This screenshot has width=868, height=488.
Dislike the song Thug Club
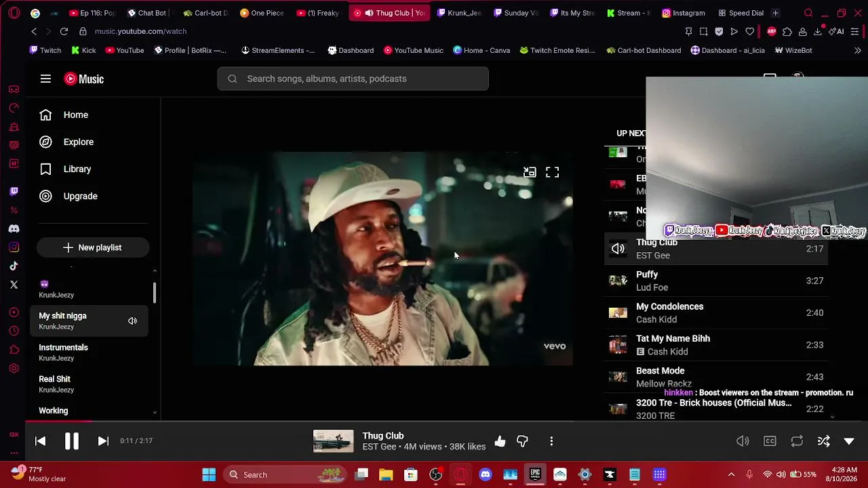pos(522,441)
